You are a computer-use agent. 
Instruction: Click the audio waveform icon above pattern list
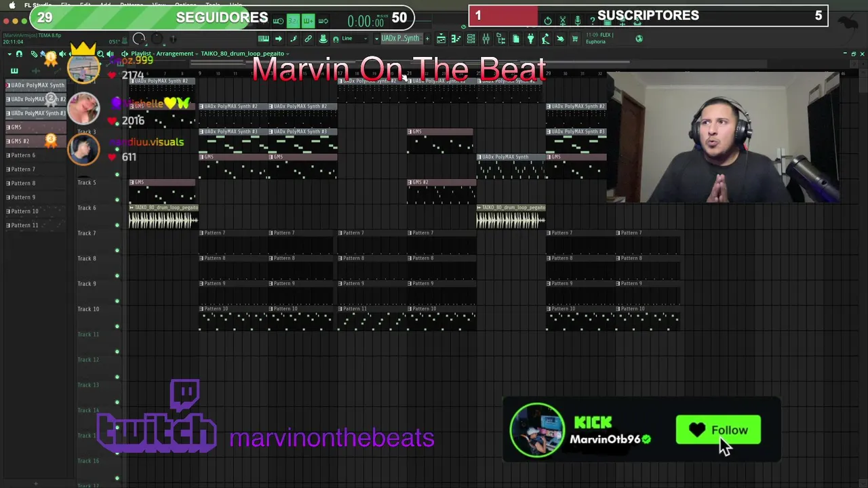click(x=36, y=70)
